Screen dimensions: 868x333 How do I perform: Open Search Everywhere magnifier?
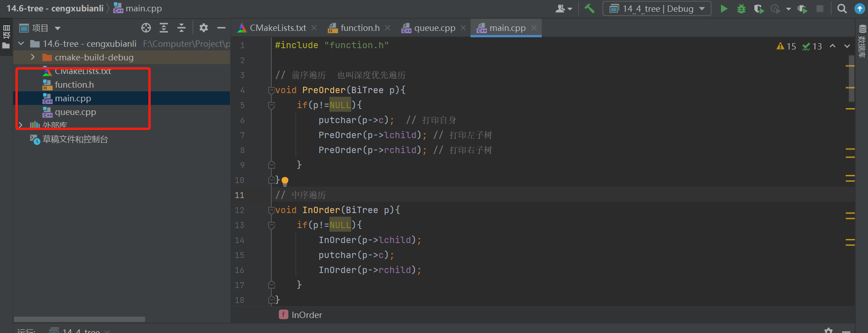pos(842,9)
